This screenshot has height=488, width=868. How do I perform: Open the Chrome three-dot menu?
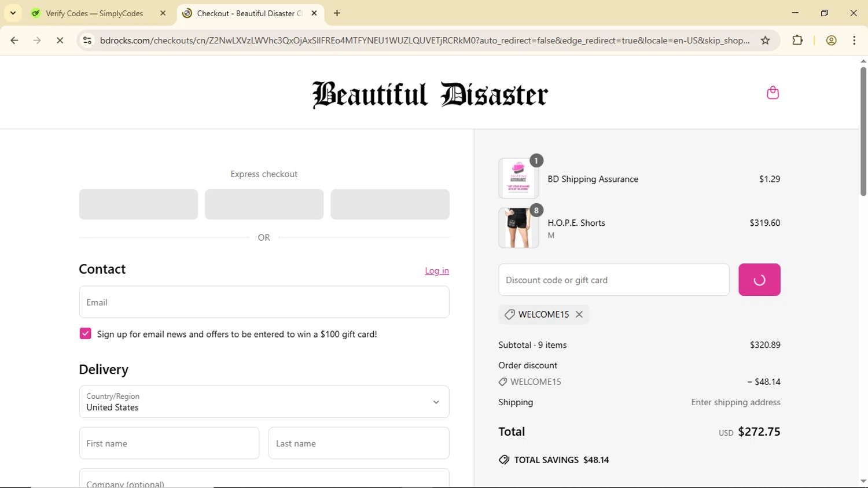[855, 41]
